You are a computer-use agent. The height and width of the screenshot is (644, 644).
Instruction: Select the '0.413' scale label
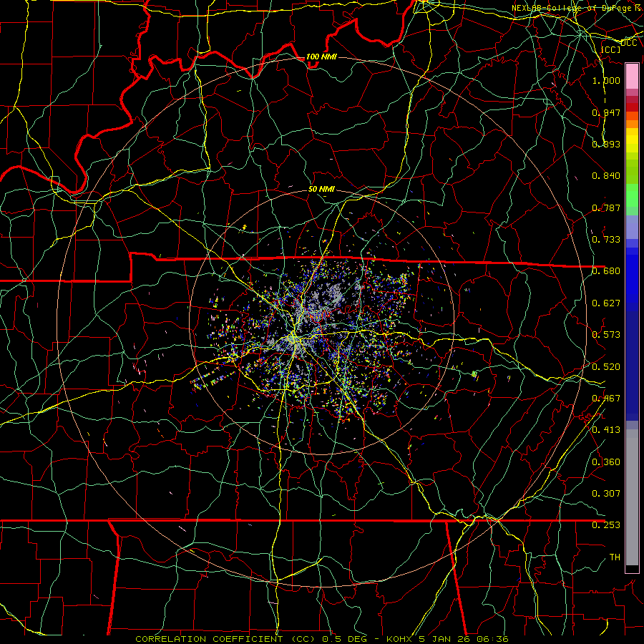point(606,430)
